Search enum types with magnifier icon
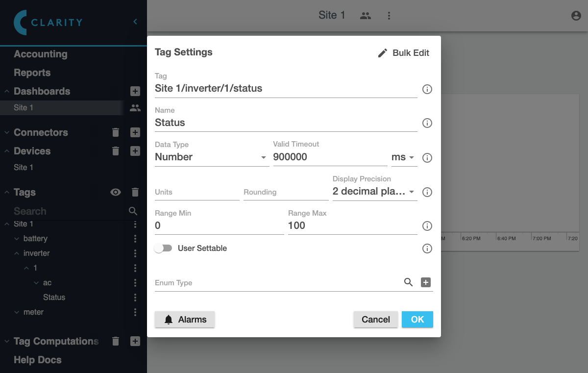The image size is (588, 373). tap(408, 282)
